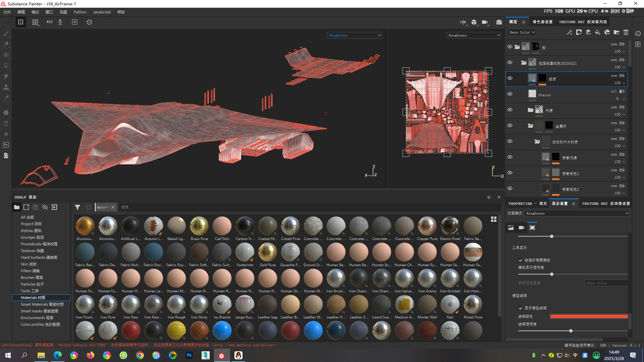Select the Eraser tool in left toolbar
The width and height of the screenshot is (644, 362).
(x=6, y=44)
